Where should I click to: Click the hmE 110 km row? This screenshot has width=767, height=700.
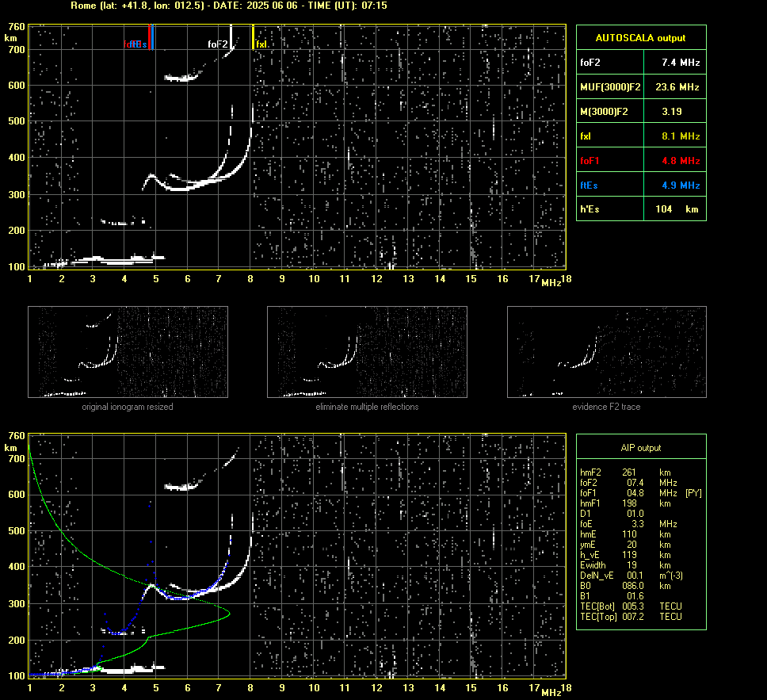tap(625, 534)
